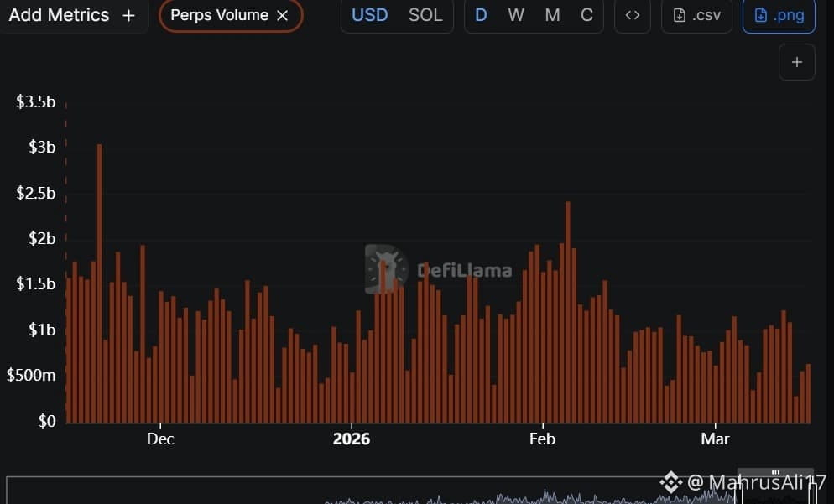Select the M monthly interval
The image size is (834, 504).
point(551,14)
